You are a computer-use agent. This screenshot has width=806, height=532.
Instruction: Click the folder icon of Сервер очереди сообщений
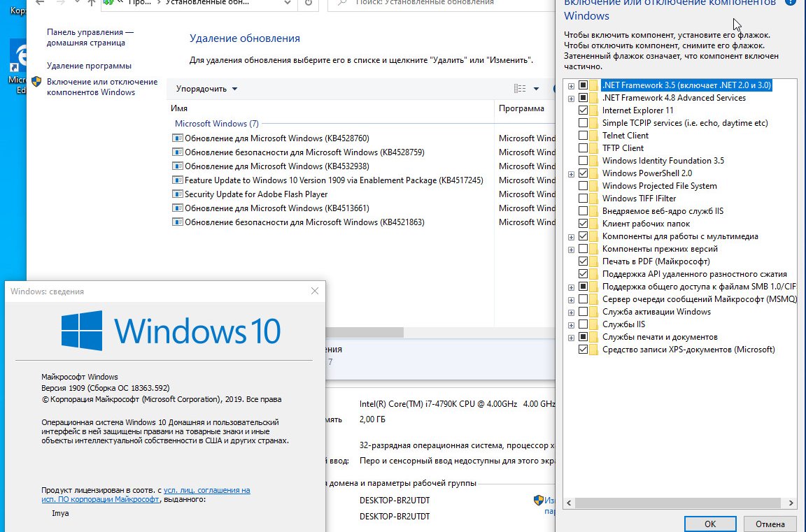coord(594,299)
